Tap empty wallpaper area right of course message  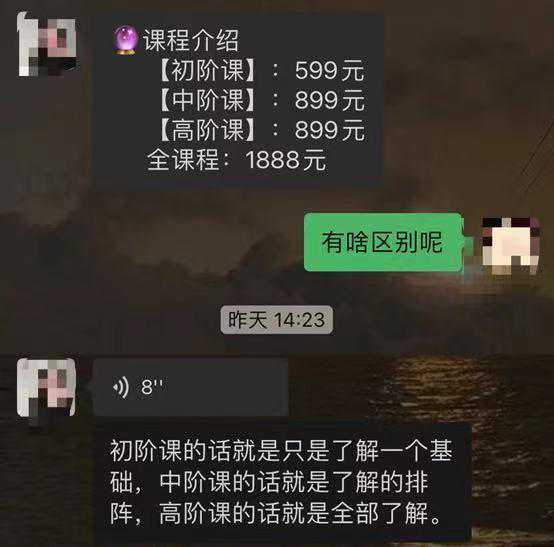click(x=466, y=102)
